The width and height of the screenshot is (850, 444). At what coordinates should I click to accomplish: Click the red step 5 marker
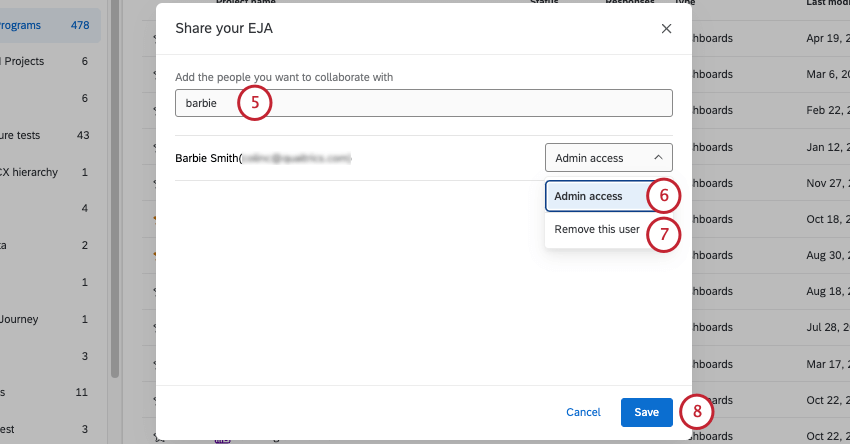pos(255,102)
